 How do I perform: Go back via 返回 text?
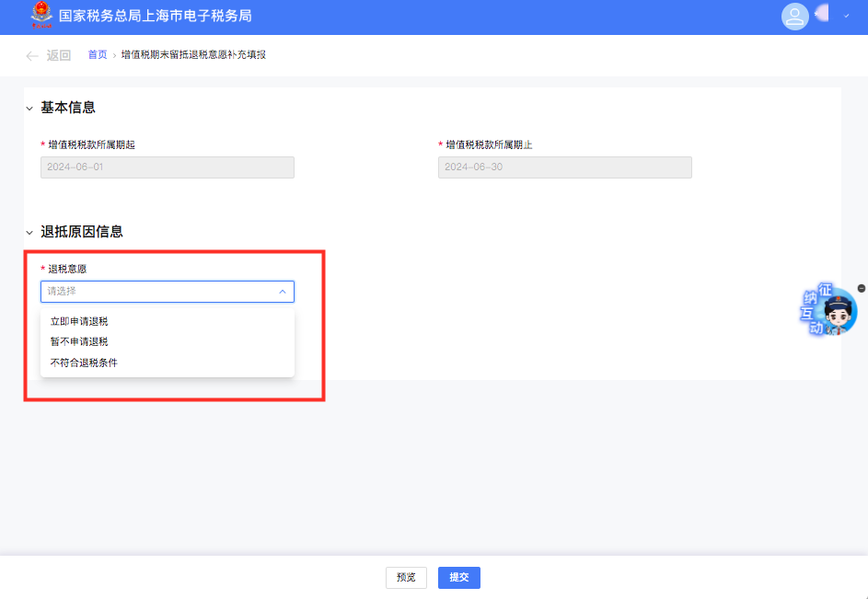59,55
